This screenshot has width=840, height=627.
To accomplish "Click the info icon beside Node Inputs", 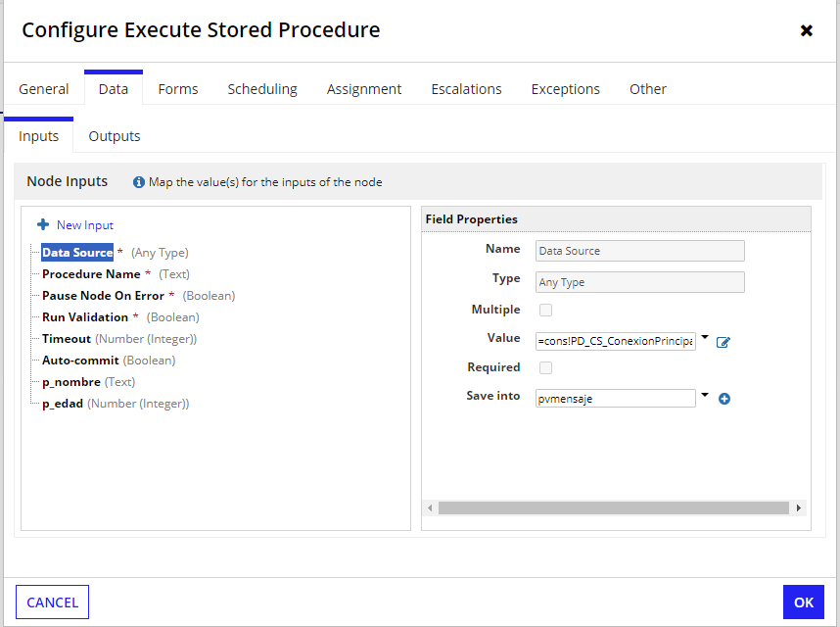I will pyautogui.click(x=139, y=182).
